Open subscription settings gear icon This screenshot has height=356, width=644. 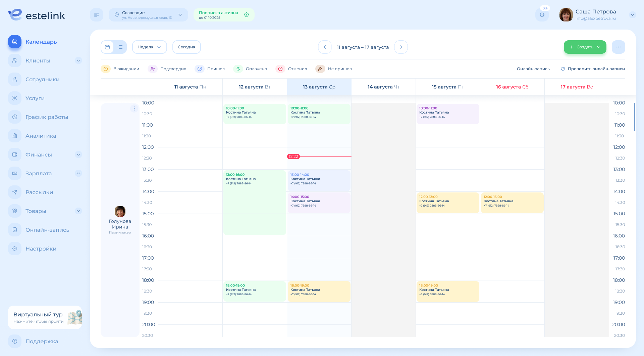(247, 15)
